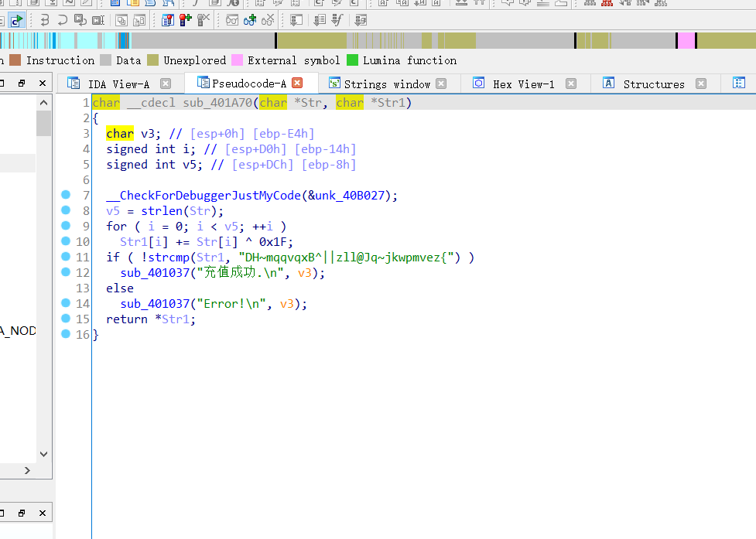Float the bottom-left side panel
756x539 pixels.
22,513
